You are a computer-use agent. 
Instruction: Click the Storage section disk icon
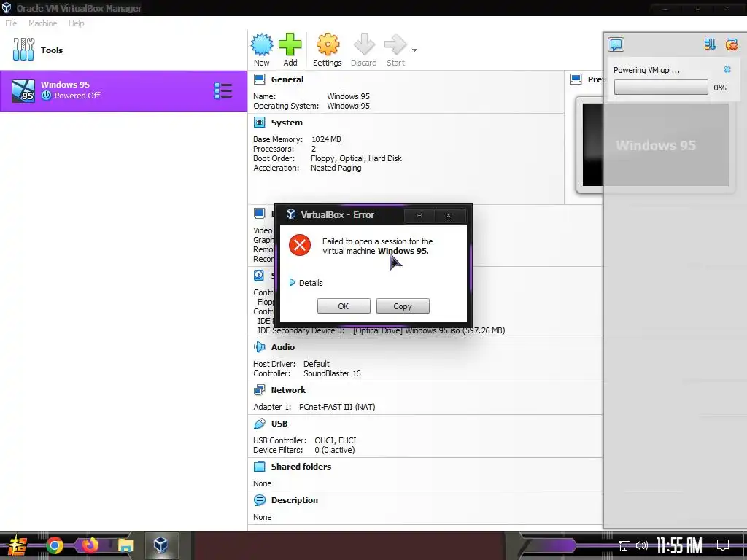259,275
